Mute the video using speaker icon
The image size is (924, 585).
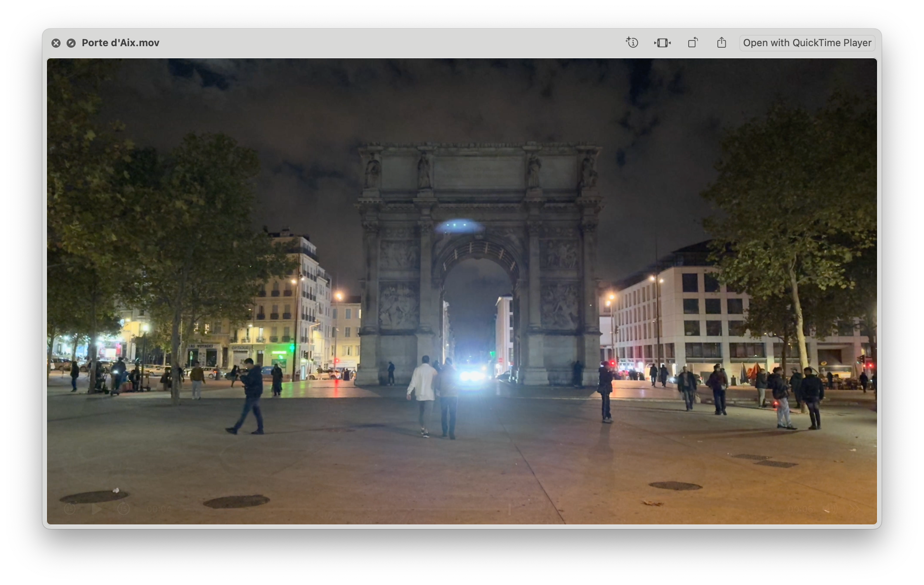(831, 509)
